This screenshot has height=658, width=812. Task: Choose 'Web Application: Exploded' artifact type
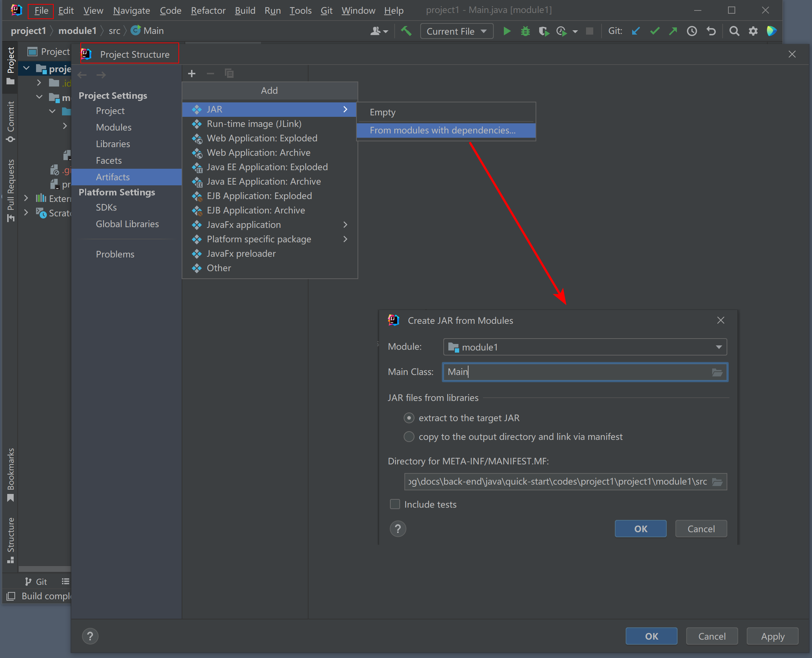click(x=270, y=138)
